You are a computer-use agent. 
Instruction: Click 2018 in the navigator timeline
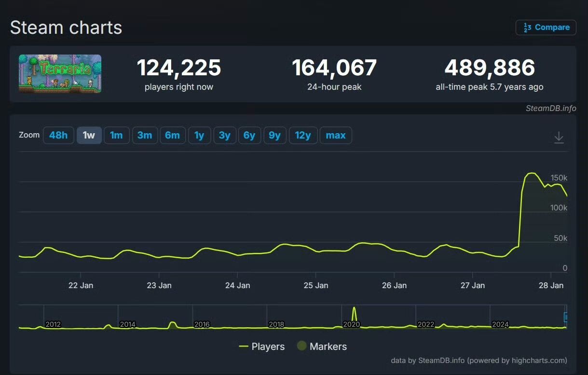coord(276,324)
